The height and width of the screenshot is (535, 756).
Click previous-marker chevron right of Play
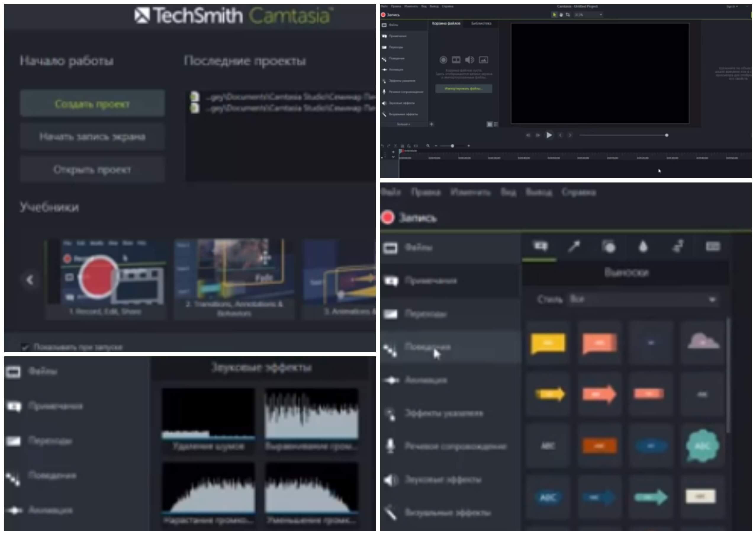point(560,135)
